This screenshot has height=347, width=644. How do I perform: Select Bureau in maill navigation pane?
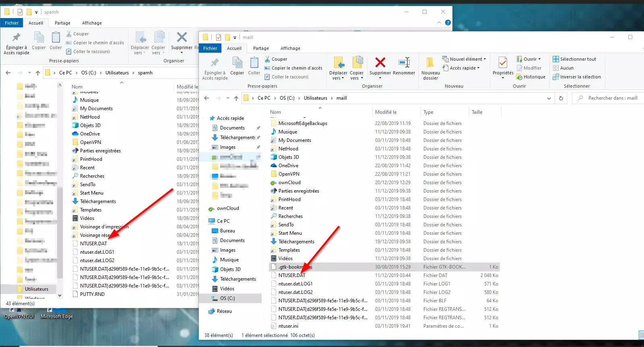[227, 231]
